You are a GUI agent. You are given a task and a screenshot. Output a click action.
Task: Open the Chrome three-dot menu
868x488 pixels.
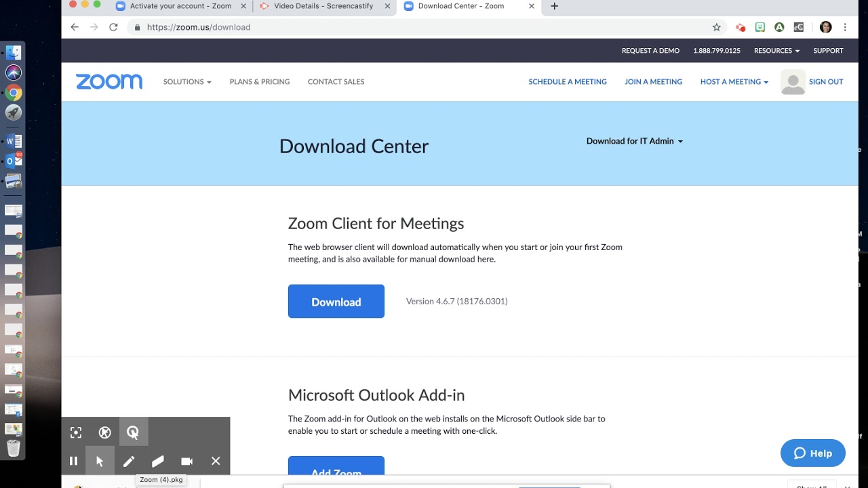845,27
